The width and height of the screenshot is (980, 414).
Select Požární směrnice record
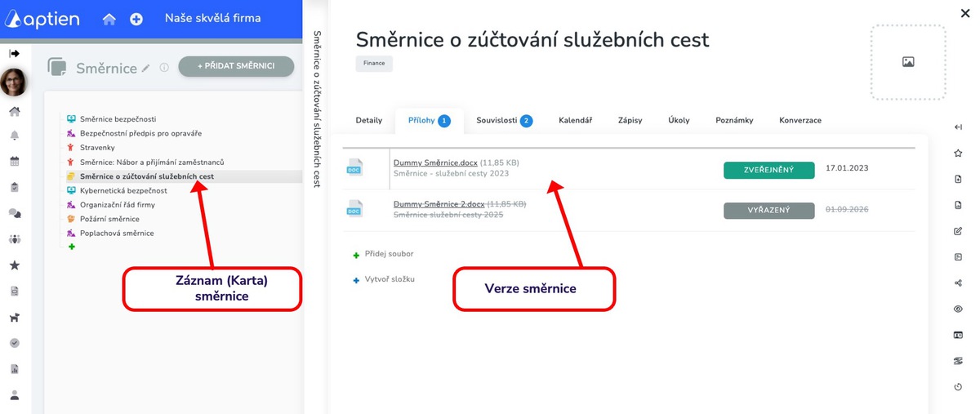tap(109, 219)
